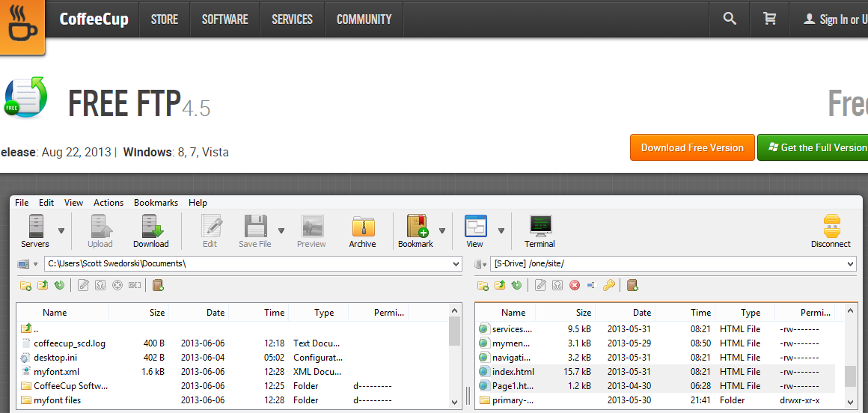The width and height of the screenshot is (868, 413).
Task: Sort remote pane by Size column header
Action: coord(584,312)
